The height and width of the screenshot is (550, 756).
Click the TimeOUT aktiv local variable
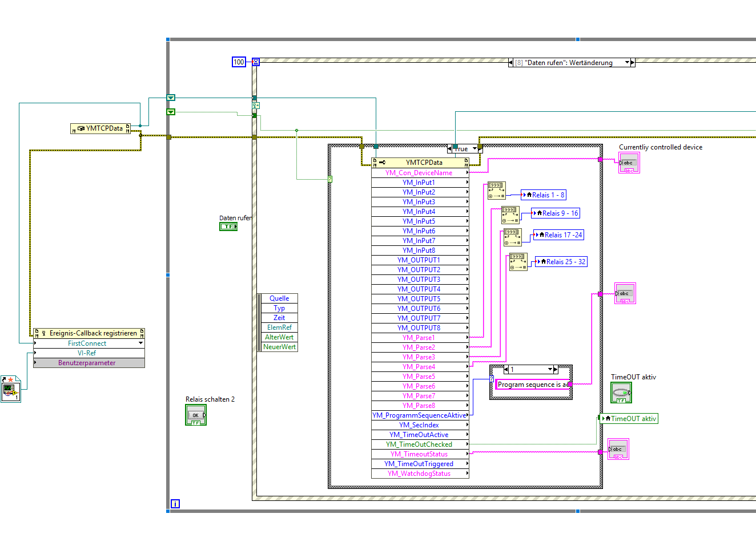point(629,419)
